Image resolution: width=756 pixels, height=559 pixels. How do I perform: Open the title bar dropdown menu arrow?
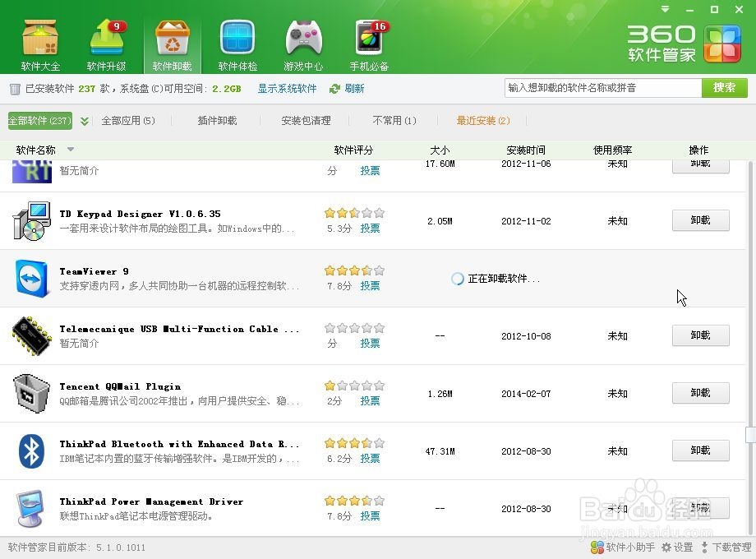[666, 9]
